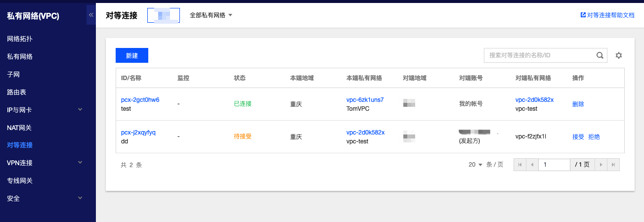Accept the pcx-j2xqyfyq connection with 接受
This screenshot has width=644, height=222.
(578, 136)
